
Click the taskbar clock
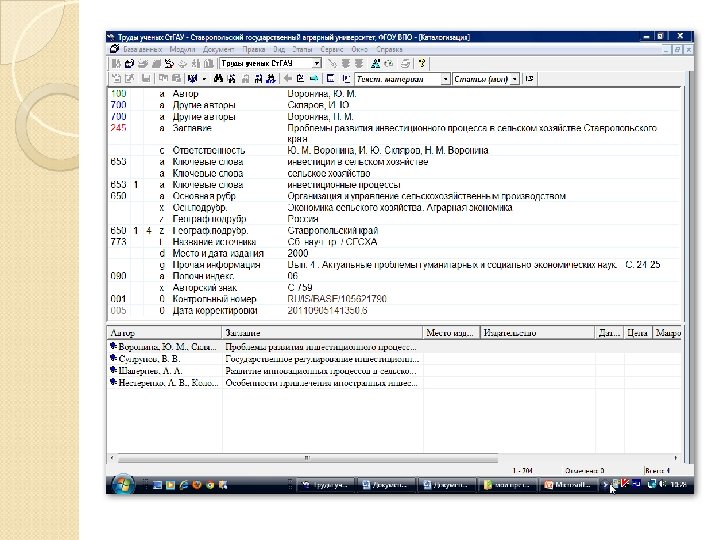coord(679,484)
